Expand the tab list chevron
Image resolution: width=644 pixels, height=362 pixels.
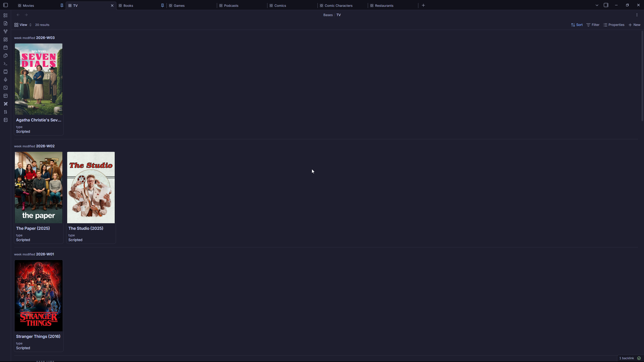pyautogui.click(x=597, y=5)
